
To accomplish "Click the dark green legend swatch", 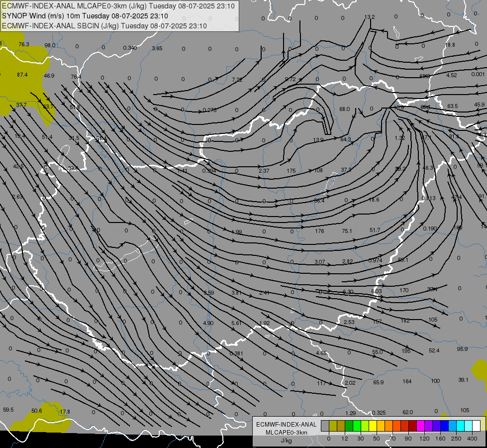I will click(x=349, y=426).
